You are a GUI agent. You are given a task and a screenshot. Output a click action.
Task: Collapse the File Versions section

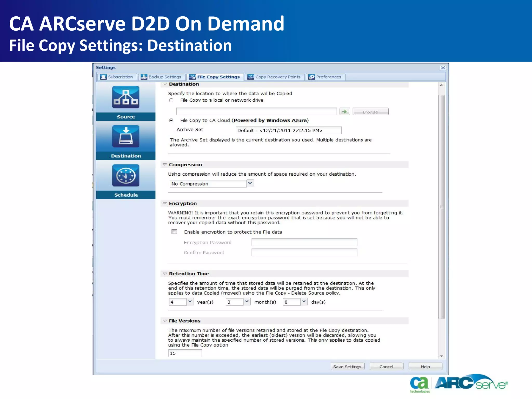point(165,321)
